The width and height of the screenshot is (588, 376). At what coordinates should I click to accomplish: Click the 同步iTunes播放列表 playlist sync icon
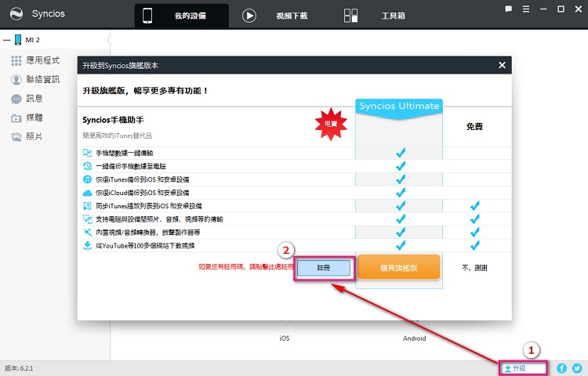pos(87,206)
